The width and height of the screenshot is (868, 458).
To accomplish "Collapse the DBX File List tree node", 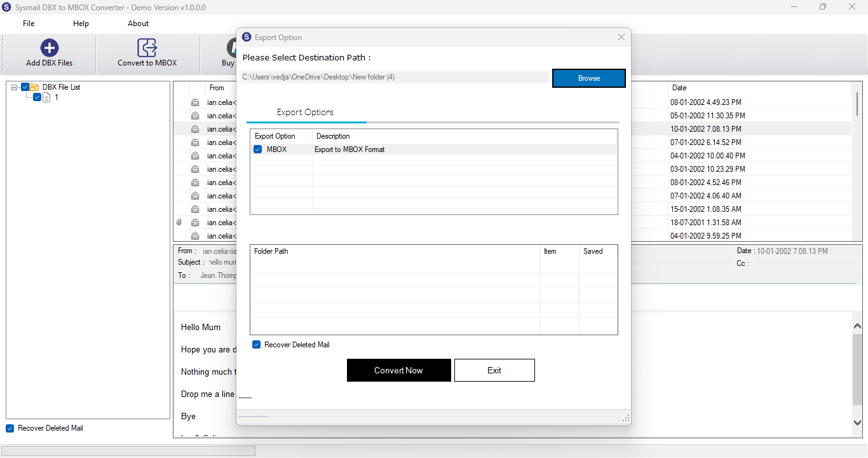I will click(15, 87).
